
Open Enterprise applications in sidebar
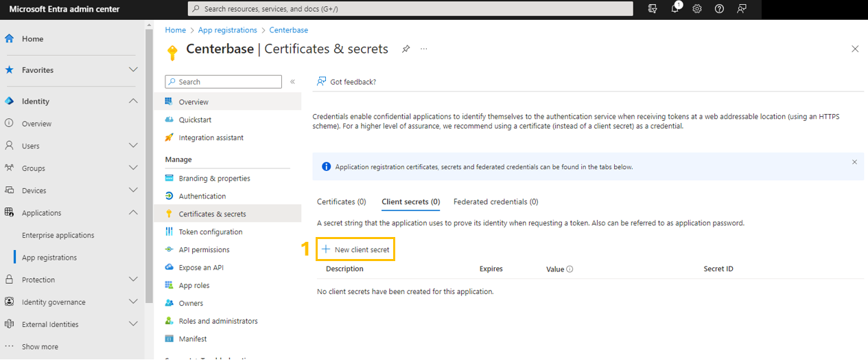(x=58, y=235)
